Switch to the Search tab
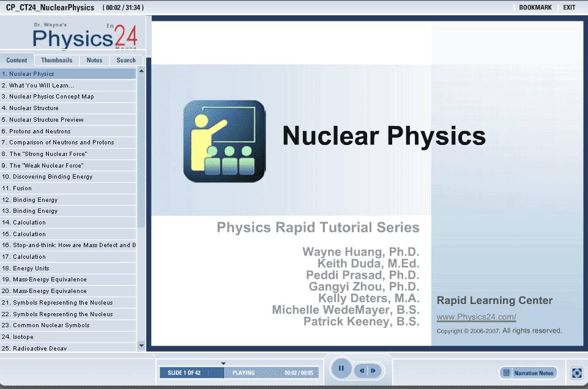 tap(126, 60)
